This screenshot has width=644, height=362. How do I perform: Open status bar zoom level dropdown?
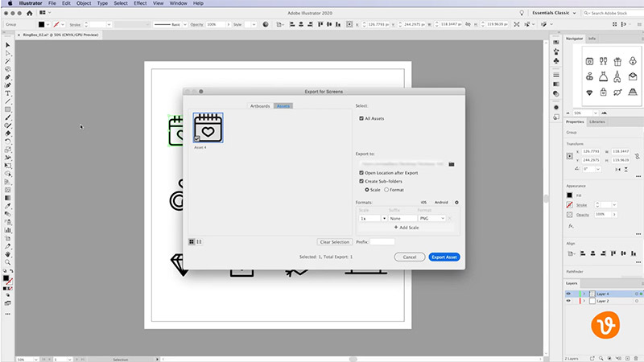[35, 360]
